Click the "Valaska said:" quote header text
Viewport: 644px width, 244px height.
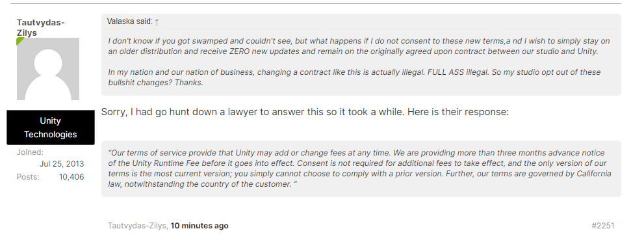(130, 21)
